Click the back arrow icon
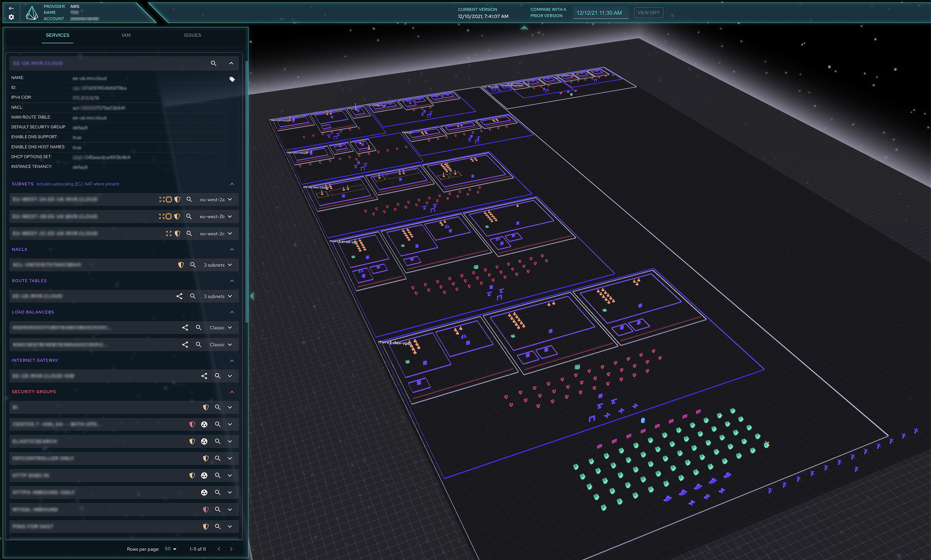 [11, 8]
